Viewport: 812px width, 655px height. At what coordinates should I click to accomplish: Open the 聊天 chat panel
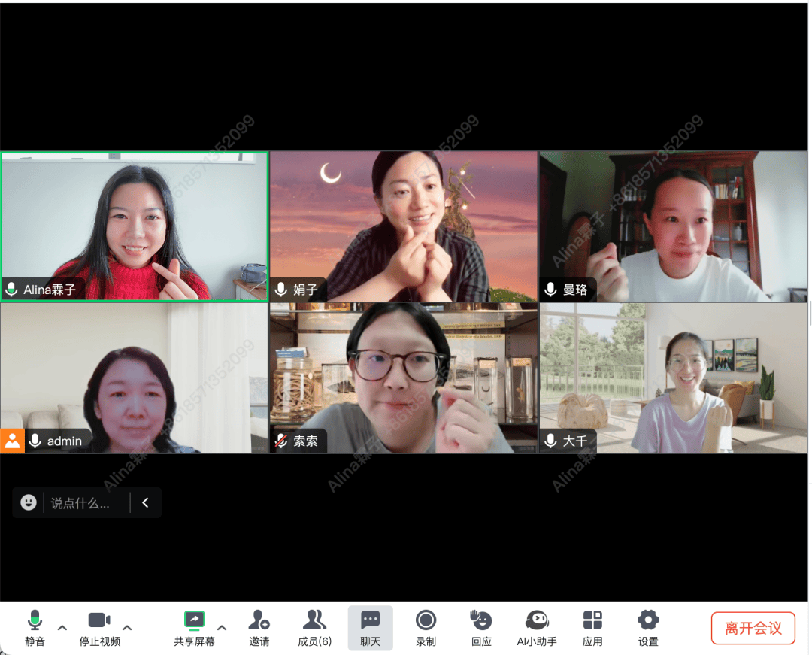[370, 628]
